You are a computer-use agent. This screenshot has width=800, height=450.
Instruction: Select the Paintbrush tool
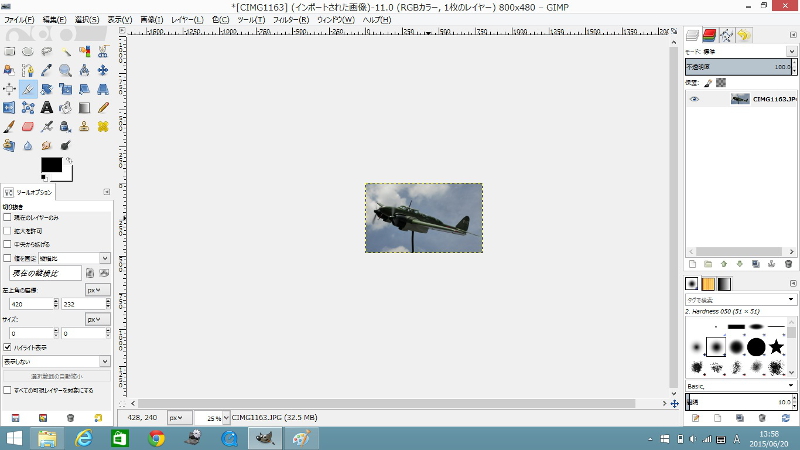(9, 127)
